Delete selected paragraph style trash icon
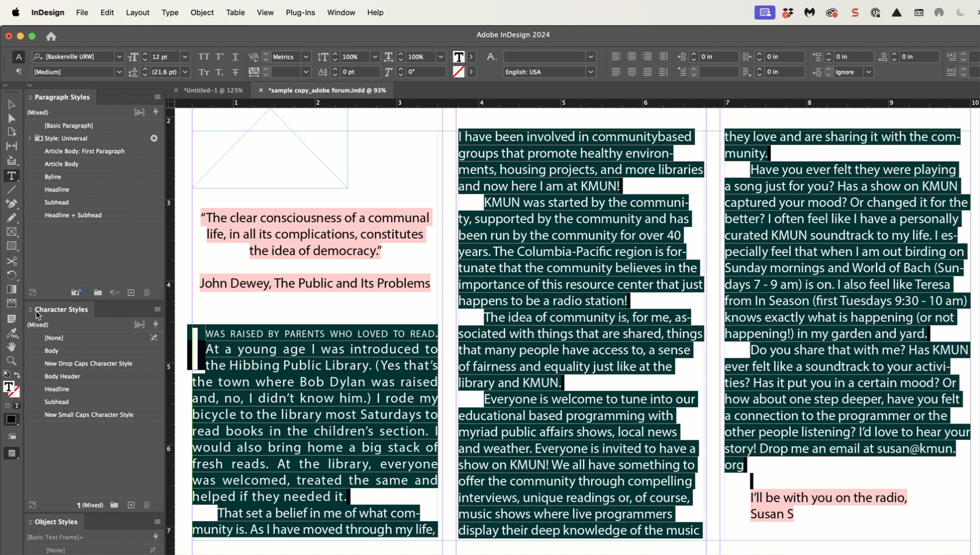This screenshot has height=555, width=980. (146, 293)
